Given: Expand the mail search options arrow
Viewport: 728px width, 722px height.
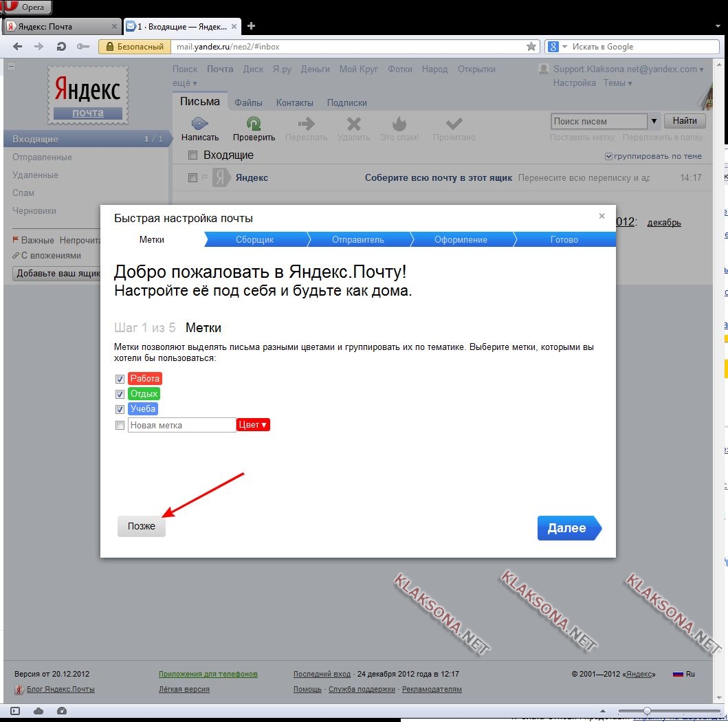Looking at the screenshot, I should (x=654, y=121).
